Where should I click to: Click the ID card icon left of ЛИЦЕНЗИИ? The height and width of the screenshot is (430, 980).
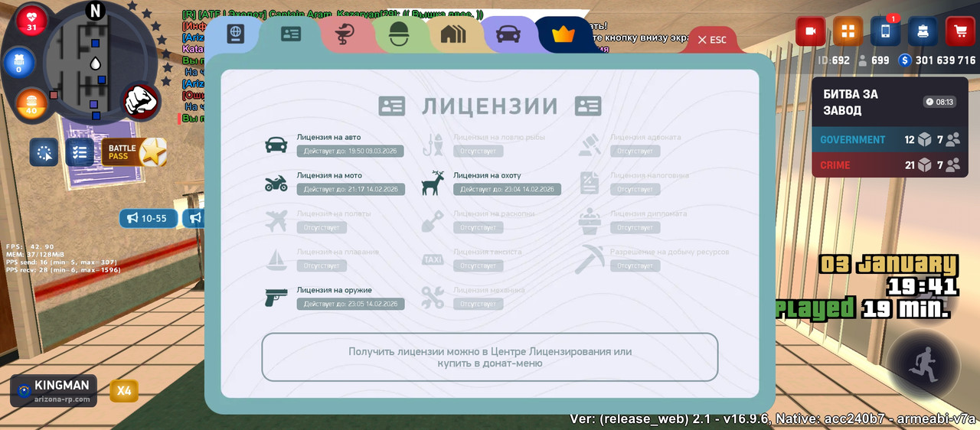pyautogui.click(x=392, y=106)
